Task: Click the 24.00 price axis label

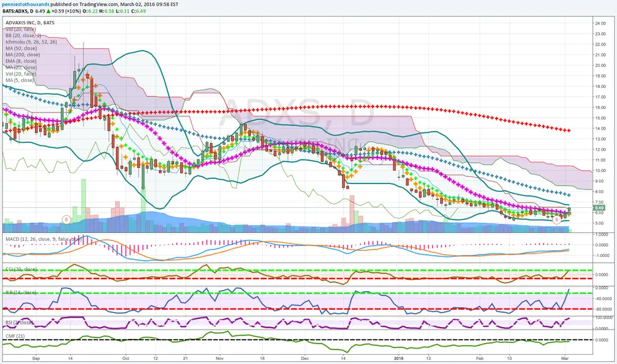Action: 600,24
